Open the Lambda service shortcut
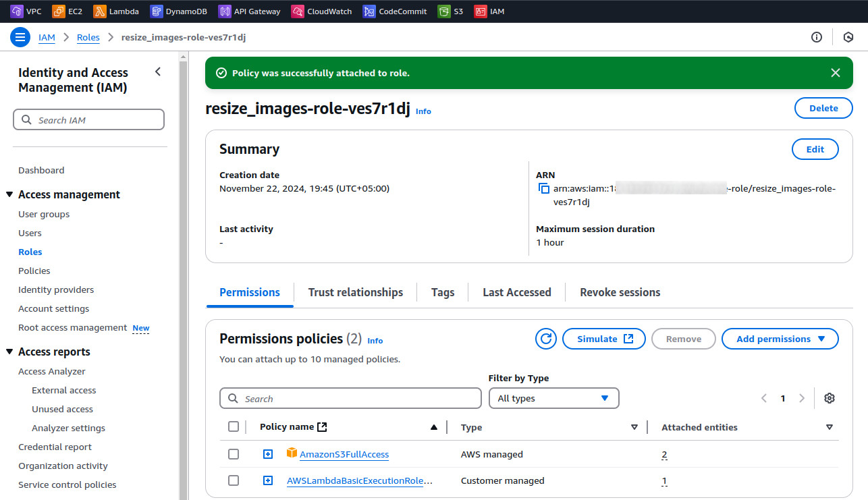Viewport: 868px width, 500px height. click(x=116, y=11)
